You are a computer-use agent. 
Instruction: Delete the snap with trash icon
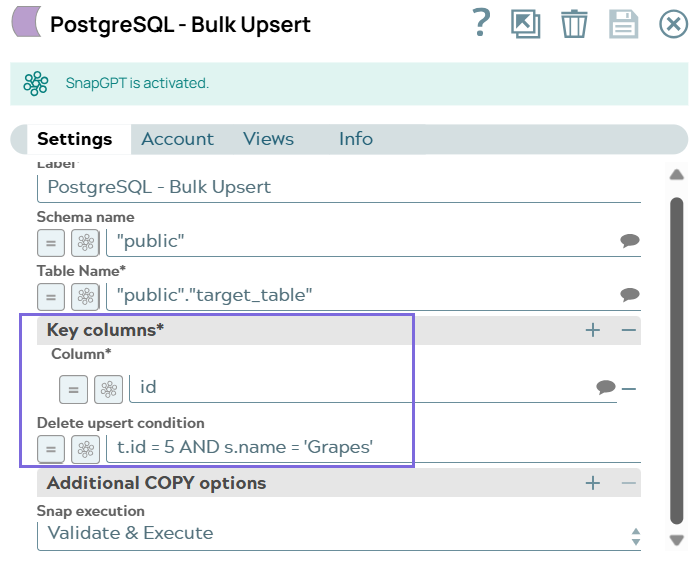574,24
